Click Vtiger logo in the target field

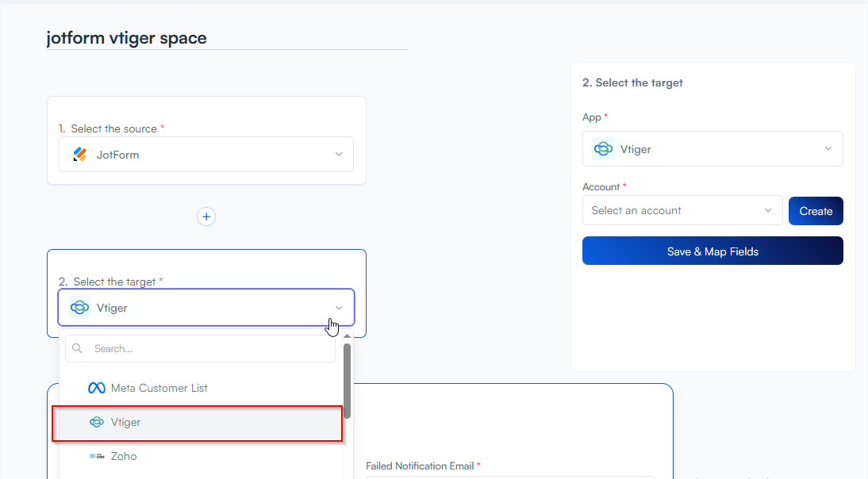[x=80, y=308]
